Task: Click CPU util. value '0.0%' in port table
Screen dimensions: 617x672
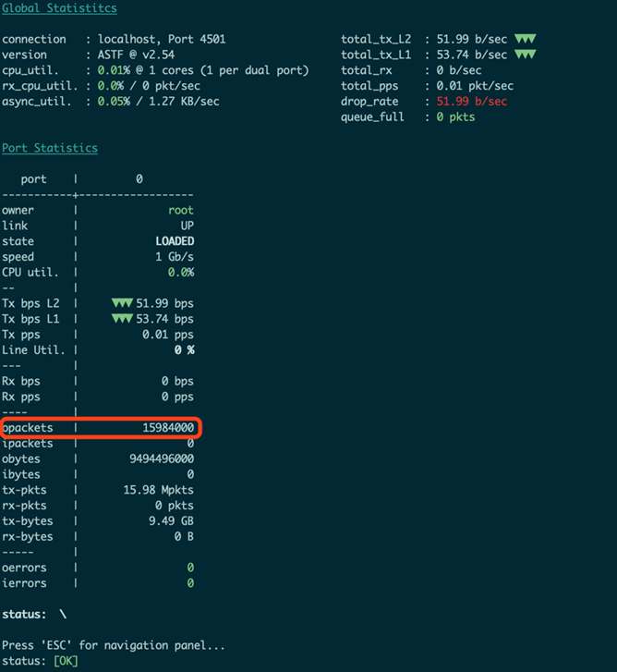Action: [181, 273]
